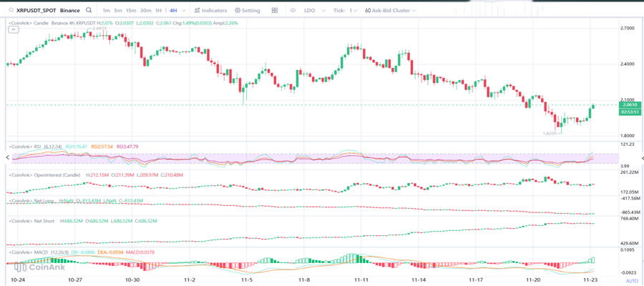Add XRPUSDT_SPOT to favorites with star icon
The width and height of the screenshot is (644, 286).
click(x=10, y=11)
